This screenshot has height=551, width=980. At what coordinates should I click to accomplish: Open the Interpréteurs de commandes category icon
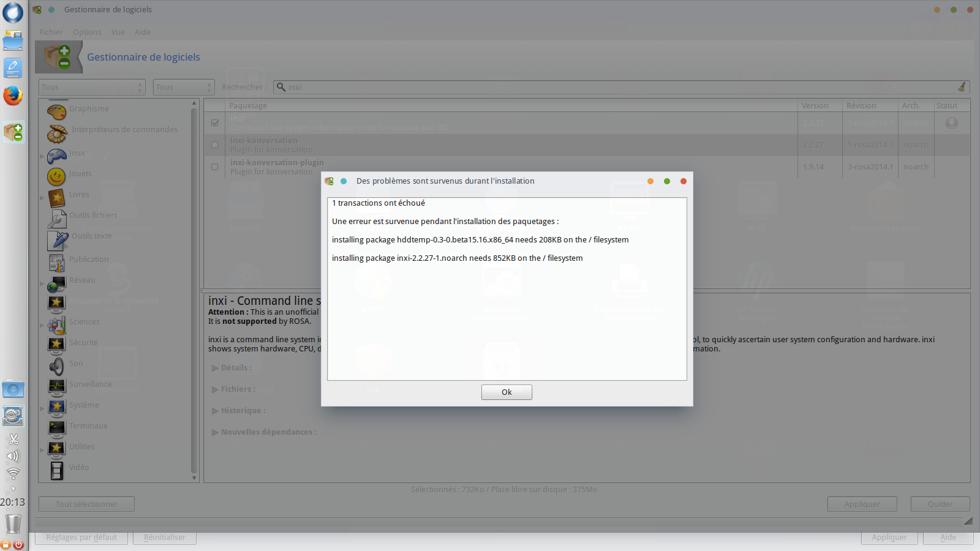click(x=57, y=133)
